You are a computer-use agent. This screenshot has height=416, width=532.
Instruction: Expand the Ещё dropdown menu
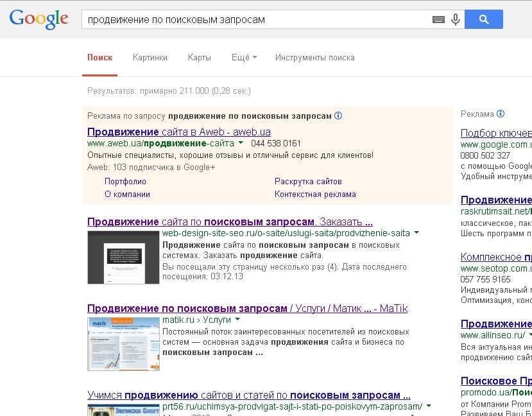tap(245, 57)
